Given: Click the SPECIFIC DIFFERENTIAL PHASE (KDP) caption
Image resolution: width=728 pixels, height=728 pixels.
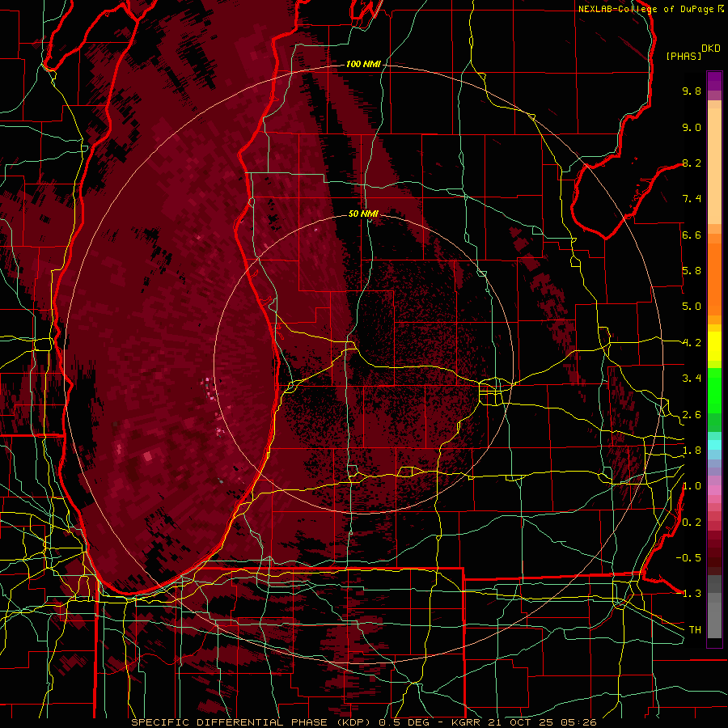Looking at the screenshot, I should [252, 722].
